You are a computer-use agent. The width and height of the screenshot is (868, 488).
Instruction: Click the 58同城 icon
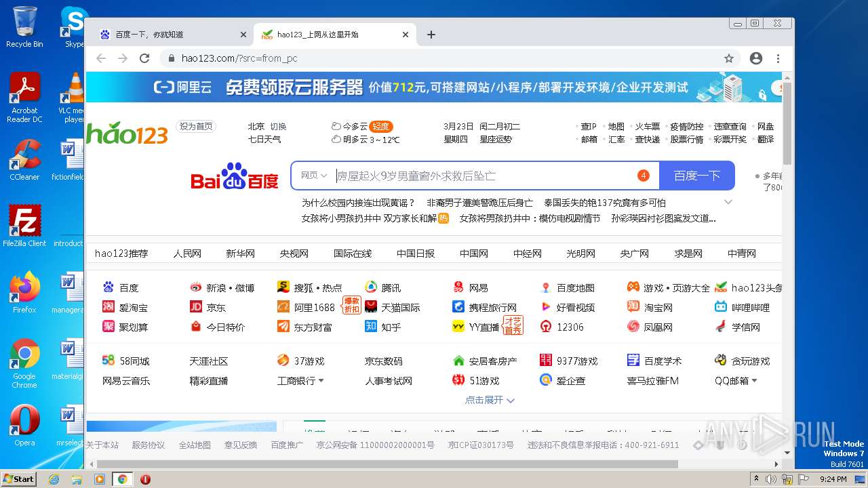point(108,361)
